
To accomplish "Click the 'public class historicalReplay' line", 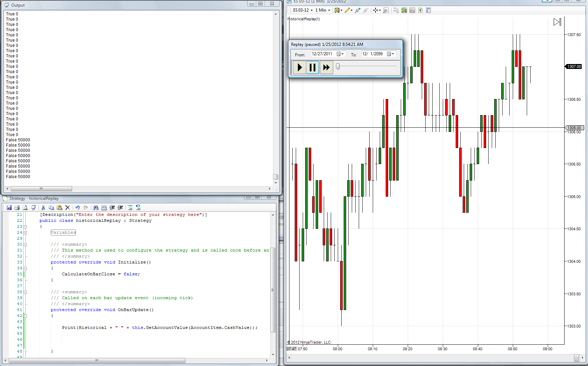I will tap(96, 220).
